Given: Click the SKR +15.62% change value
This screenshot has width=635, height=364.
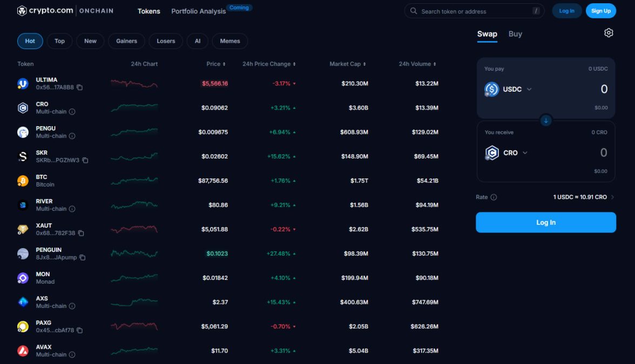Looking at the screenshot, I should pos(279,156).
